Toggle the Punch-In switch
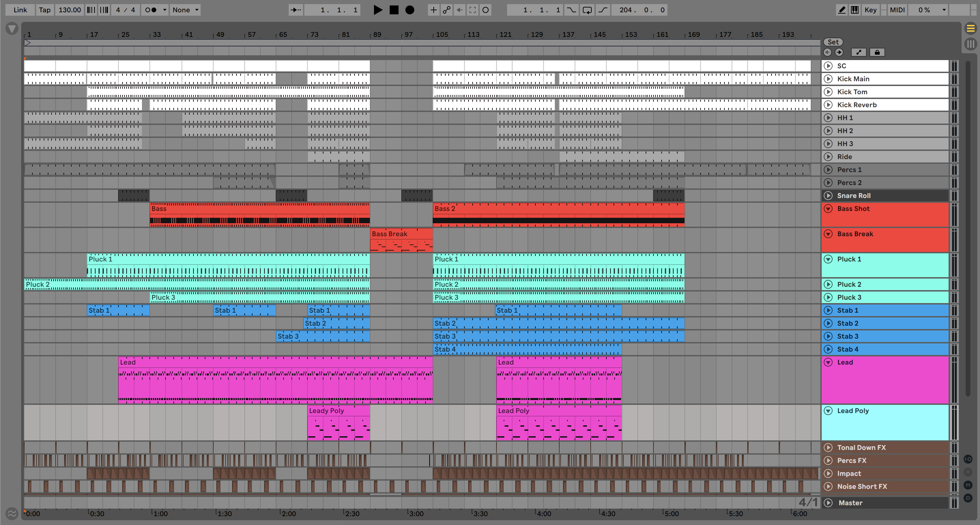Viewport: 980px width, 525px height. coord(572,10)
